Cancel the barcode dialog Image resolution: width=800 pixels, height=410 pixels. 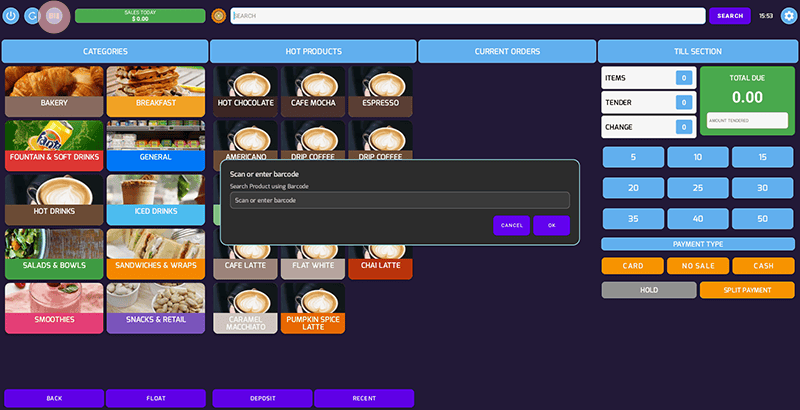[x=512, y=225]
